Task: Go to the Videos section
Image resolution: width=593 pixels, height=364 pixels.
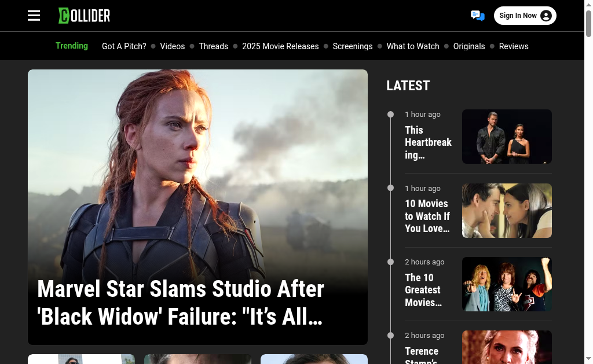Action: point(173,46)
